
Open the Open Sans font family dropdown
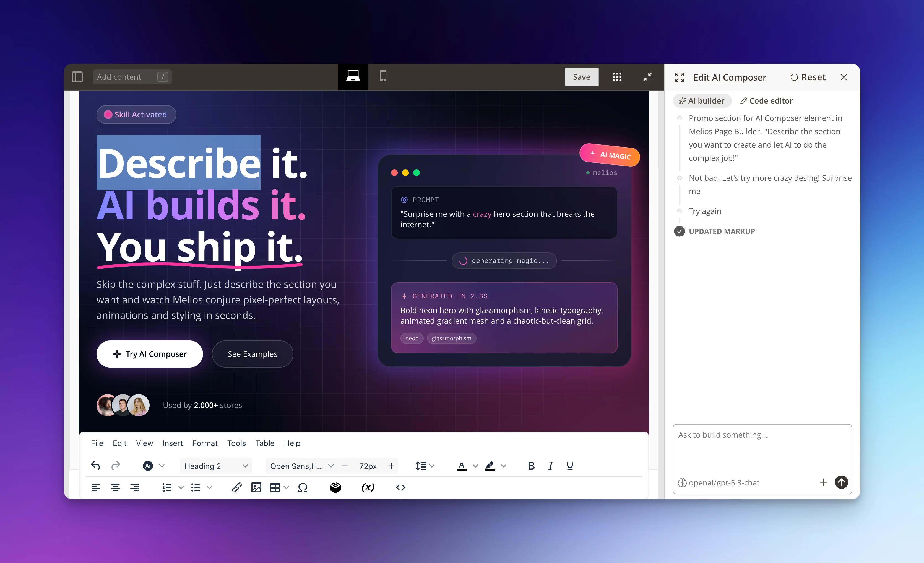[x=301, y=466]
